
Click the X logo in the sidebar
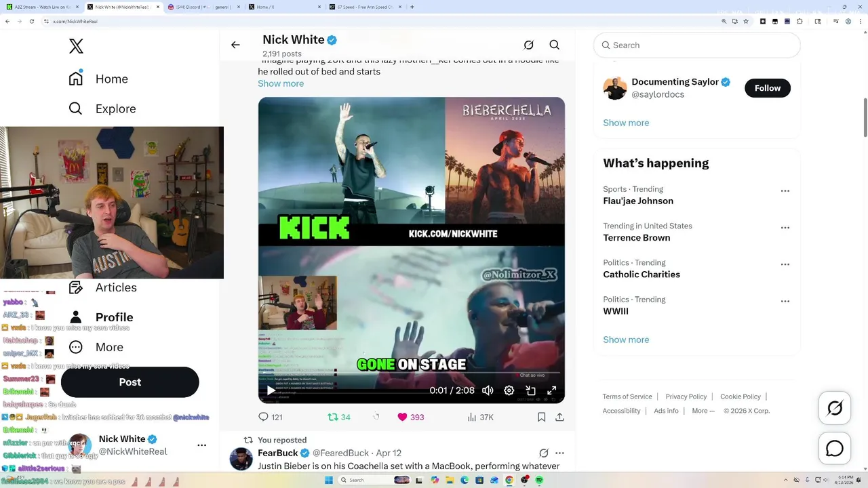[76, 46]
